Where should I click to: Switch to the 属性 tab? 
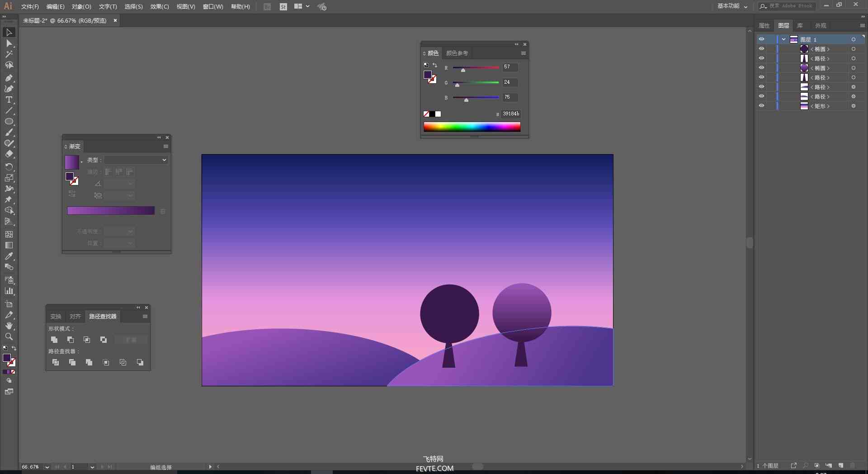tap(764, 26)
